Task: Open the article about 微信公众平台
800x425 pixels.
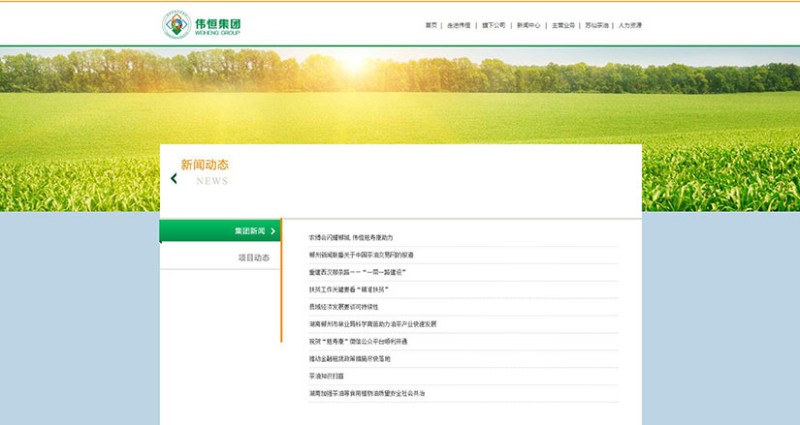Action: 360,341
